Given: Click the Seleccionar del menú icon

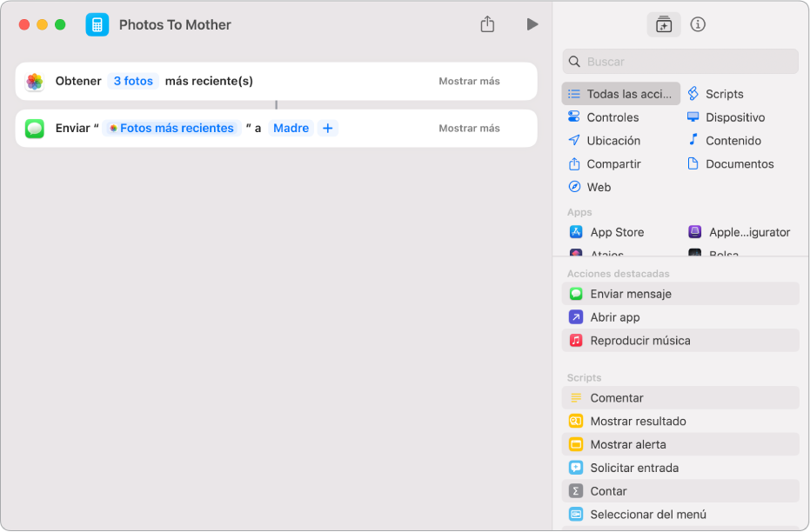Looking at the screenshot, I should (576, 515).
